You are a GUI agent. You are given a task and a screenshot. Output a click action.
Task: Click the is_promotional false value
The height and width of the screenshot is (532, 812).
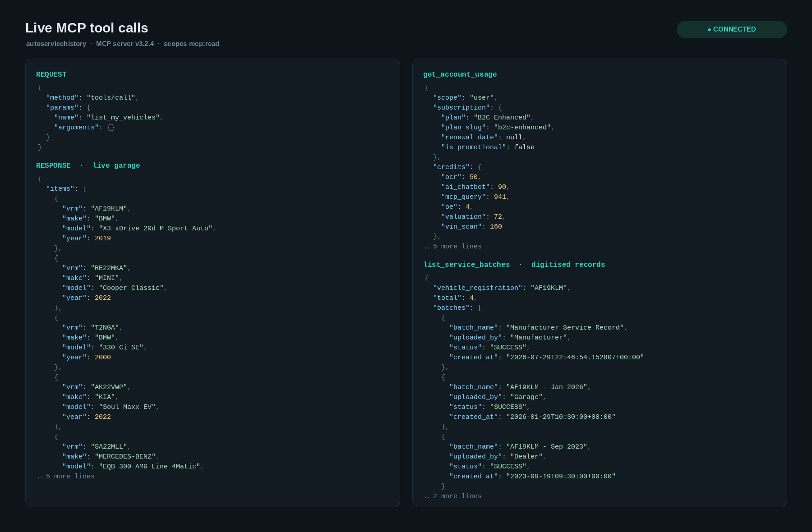point(524,147)
